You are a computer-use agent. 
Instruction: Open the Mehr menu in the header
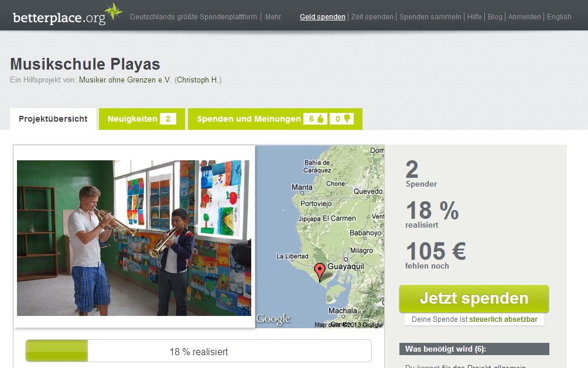pyautogui.click(x=273, y=17)
